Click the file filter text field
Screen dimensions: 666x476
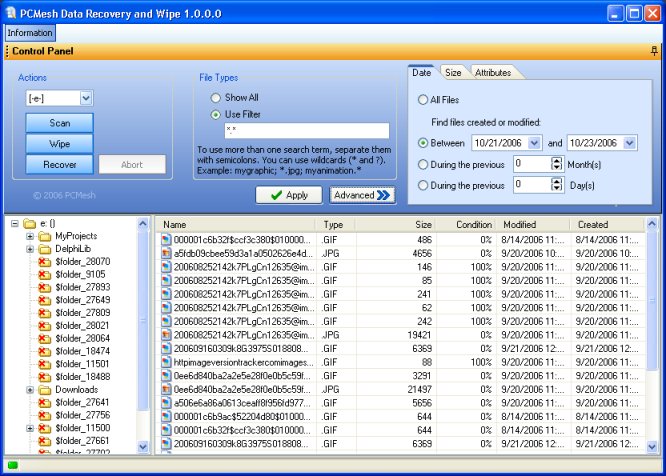(x=307, y=130)
